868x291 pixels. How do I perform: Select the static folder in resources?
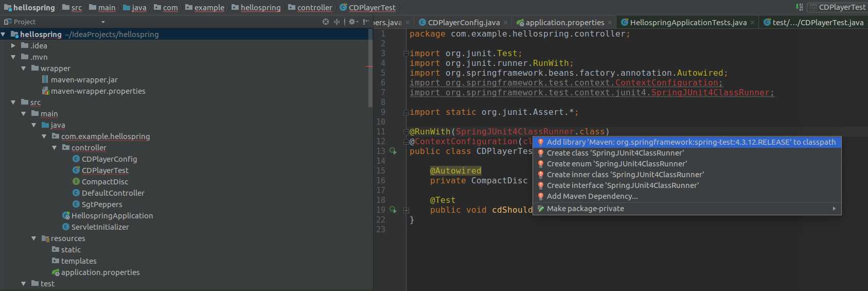[x=66, y=250]
